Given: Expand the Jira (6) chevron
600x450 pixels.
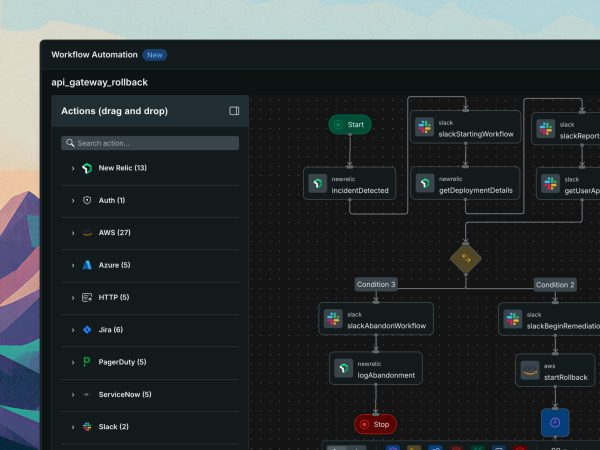Looking at the screenshot, I should [x=73, y=330].
